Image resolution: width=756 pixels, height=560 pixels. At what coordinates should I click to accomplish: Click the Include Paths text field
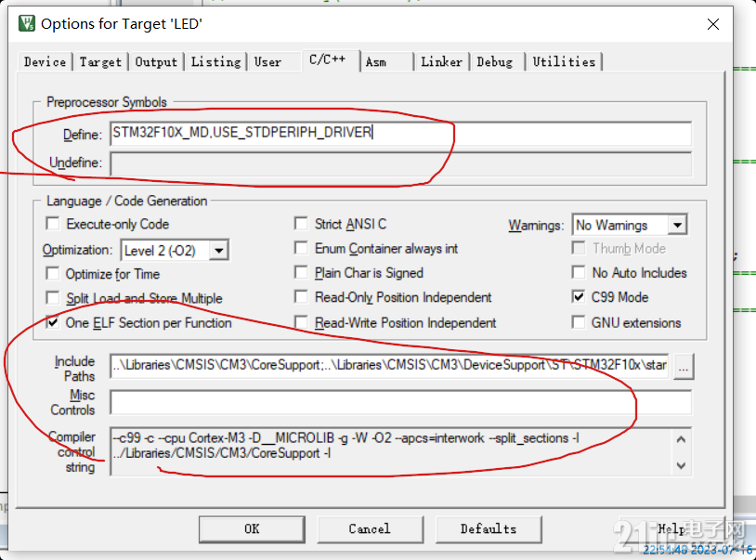pyautogui.click(x=389, y=366)
